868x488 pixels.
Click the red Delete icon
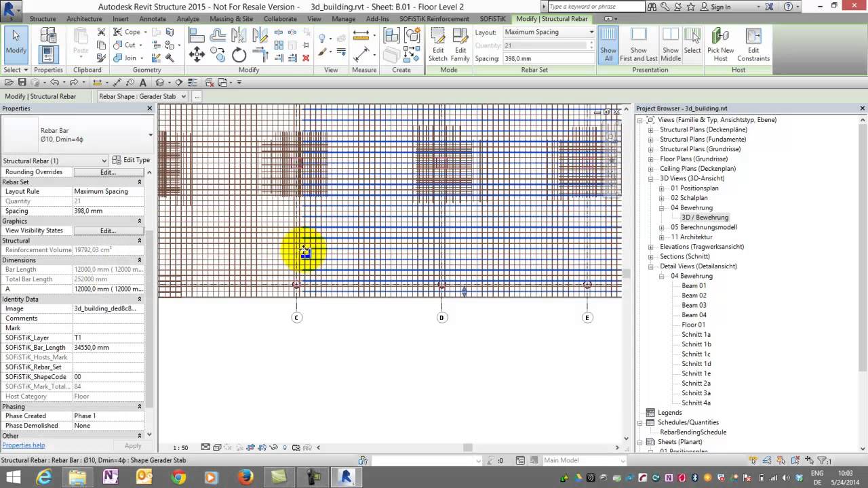pos(306,58)
